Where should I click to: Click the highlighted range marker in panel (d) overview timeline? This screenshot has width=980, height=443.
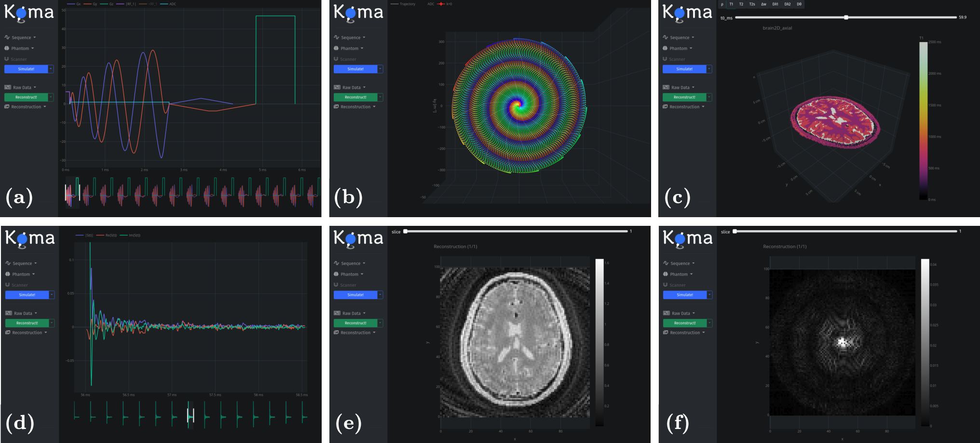point(191,415)
